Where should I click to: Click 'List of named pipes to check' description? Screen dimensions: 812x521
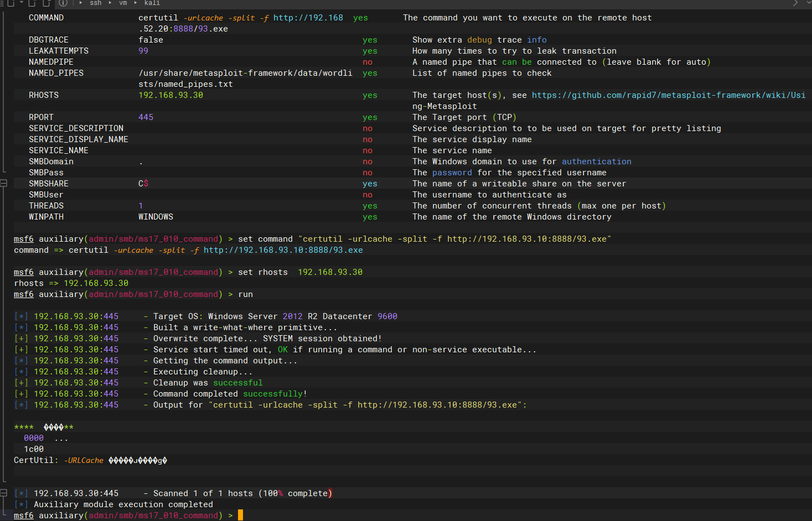point(482,73)
